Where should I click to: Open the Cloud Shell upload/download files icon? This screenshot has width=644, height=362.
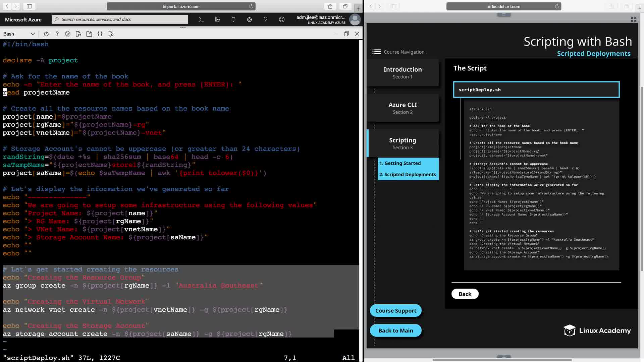click(x=78, y=34)
